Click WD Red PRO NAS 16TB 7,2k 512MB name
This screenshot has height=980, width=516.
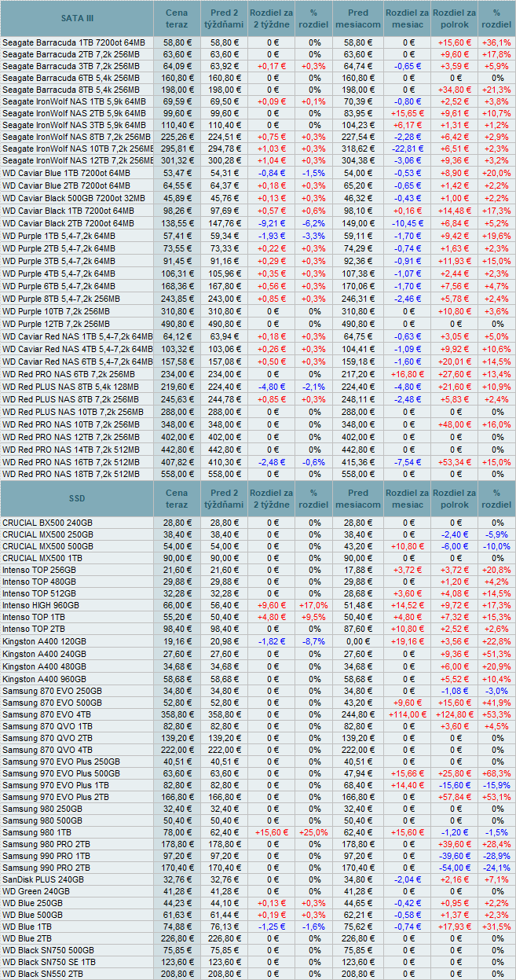71,463
